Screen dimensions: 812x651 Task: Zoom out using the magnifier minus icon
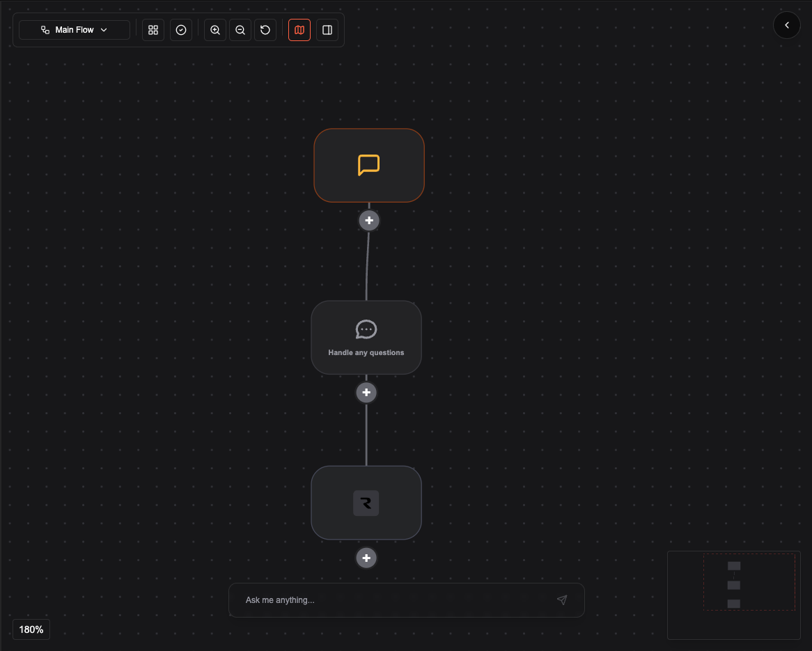(240, 30)
